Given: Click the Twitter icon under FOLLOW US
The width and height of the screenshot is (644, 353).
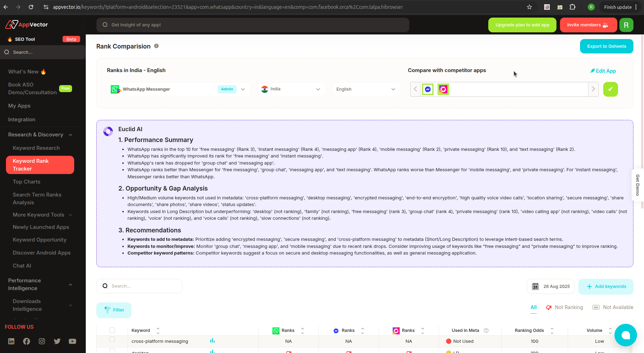Looking at the screenshot, I should [x=57, y=341].
